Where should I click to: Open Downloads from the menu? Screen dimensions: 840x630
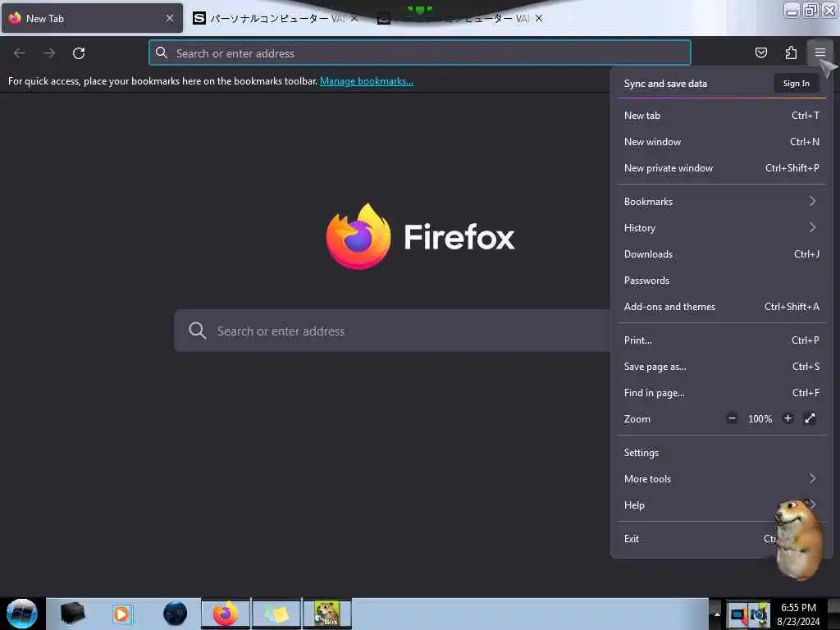(721, 254)
